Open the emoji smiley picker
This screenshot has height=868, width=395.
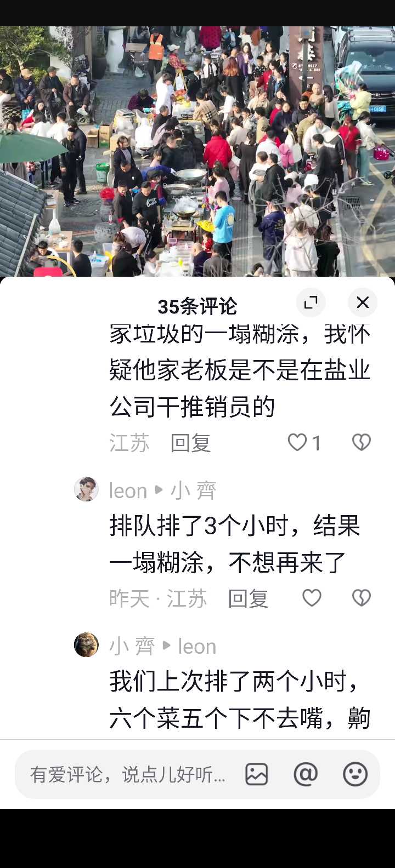tap(355, 774)
